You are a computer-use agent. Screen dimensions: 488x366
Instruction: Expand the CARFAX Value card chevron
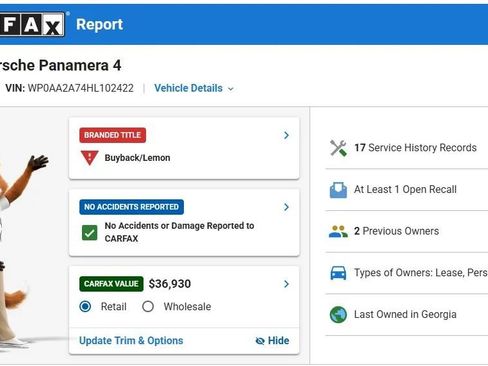click(x=286, y=284)
